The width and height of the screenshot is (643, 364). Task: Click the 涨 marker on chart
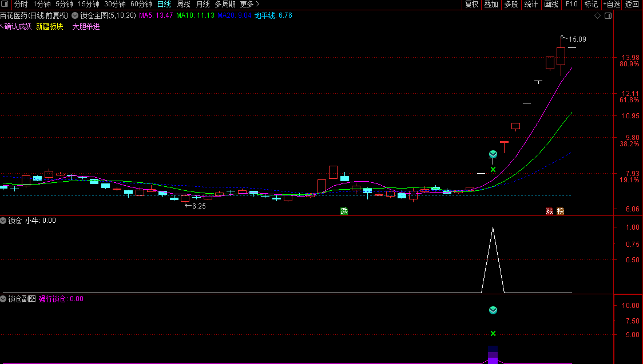coord(549,211)
